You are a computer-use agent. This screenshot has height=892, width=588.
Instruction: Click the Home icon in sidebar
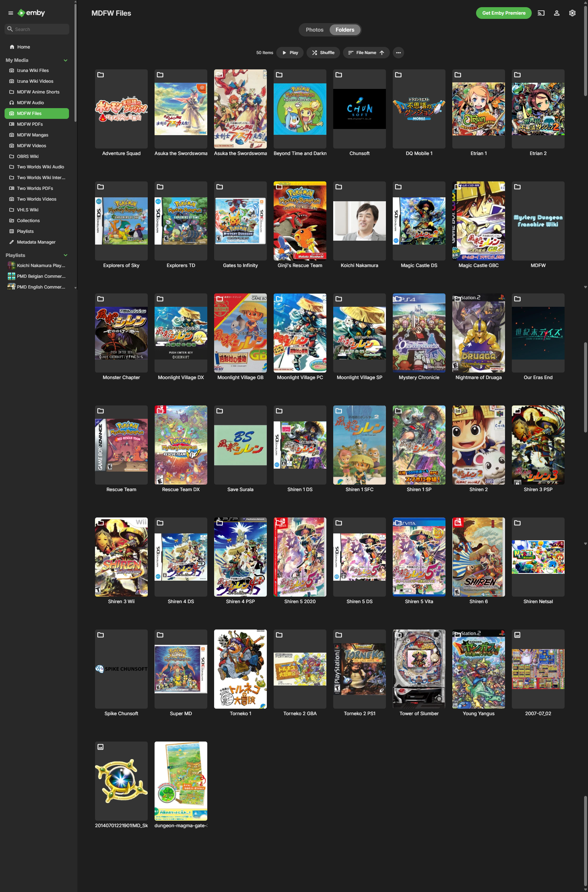pos(12,47)
